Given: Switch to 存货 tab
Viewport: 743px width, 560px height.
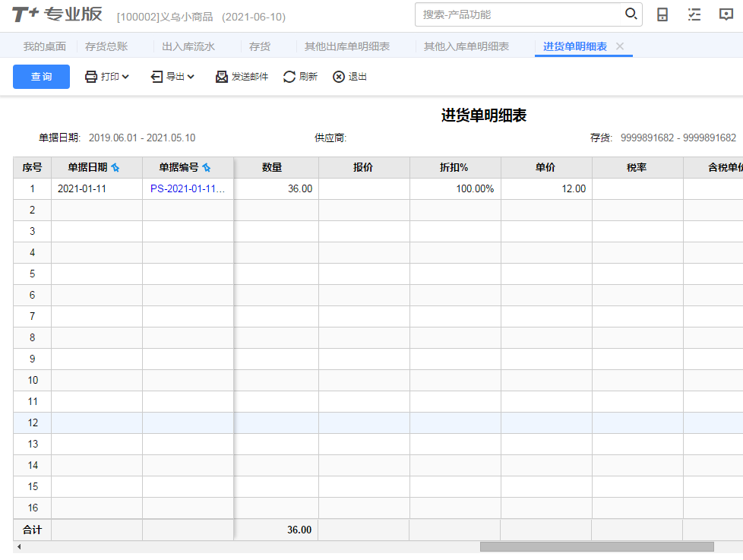Looking at the screenshot, I should click(259, 46).
